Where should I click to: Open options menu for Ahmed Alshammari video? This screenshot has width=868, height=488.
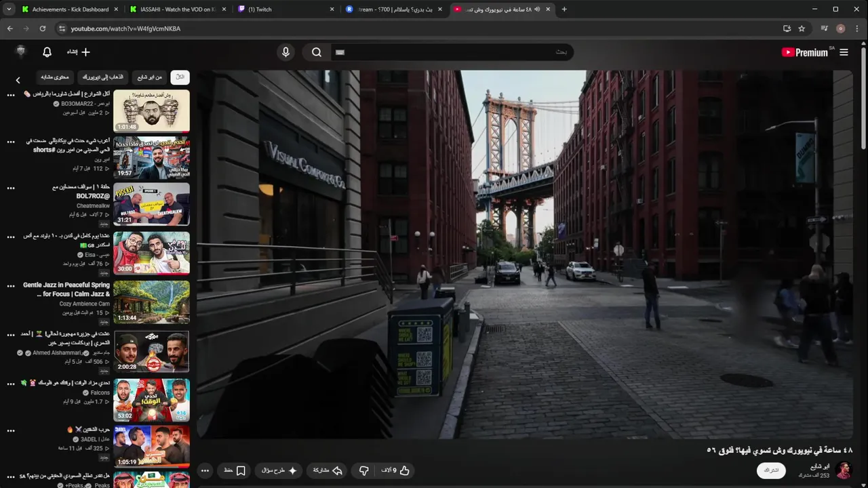[x=11, y=335]
